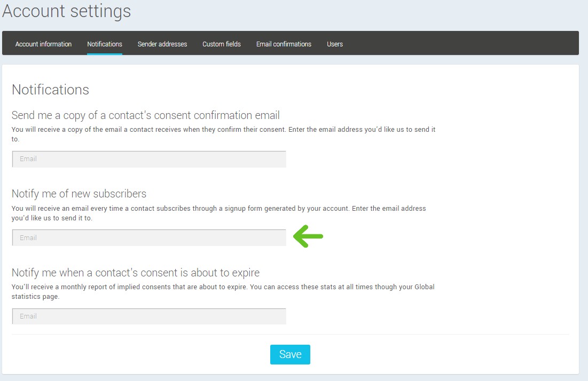This screenshot has width=588, height=381.
Task: Select the Notifications tab
Action: [105, 44]
